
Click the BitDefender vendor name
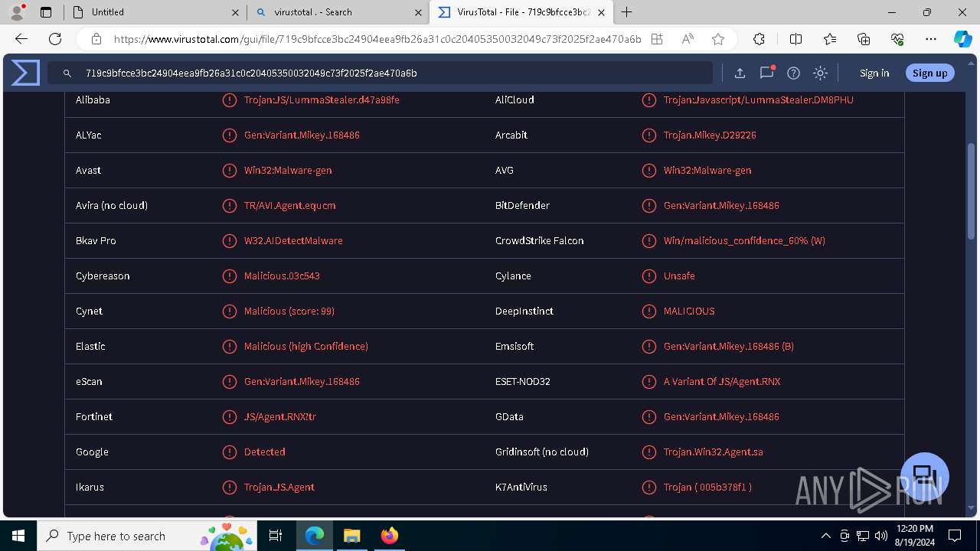(x=522, y=205)
